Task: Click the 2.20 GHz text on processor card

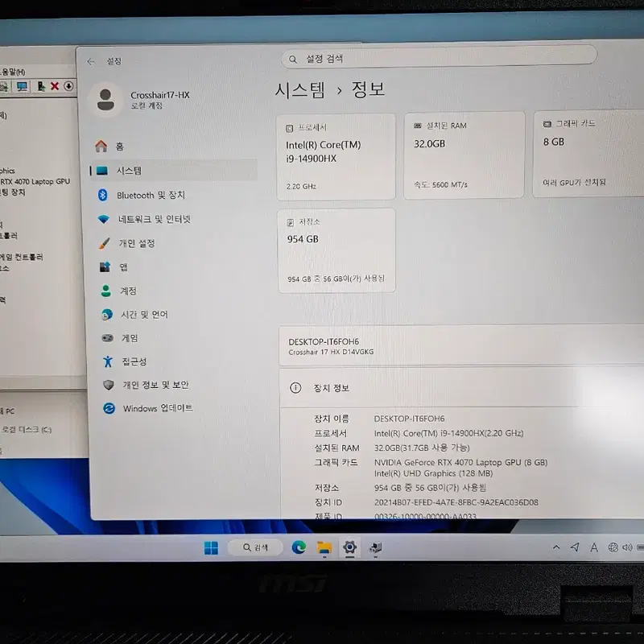Action: point(301,187)
